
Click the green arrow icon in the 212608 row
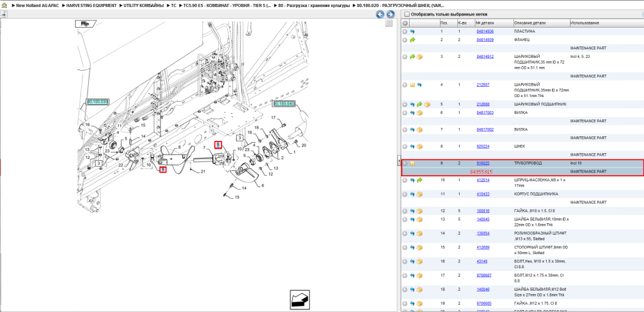(419, 104)
